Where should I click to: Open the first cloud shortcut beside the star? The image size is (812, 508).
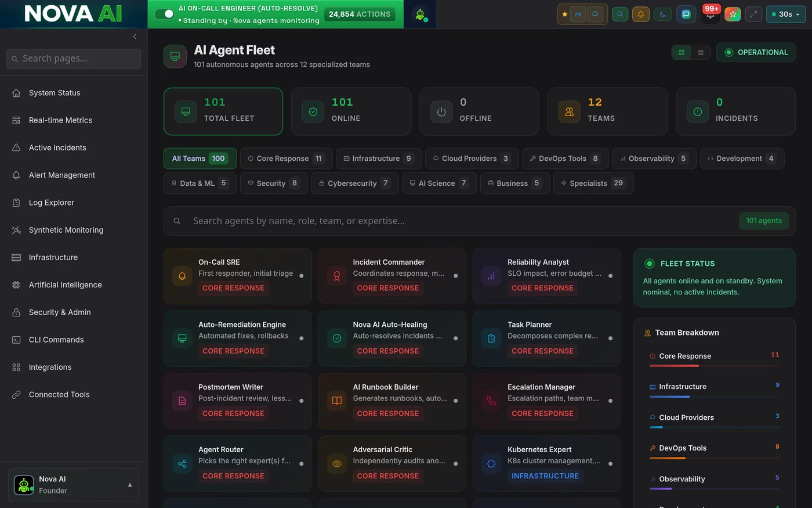coord(578,15)
